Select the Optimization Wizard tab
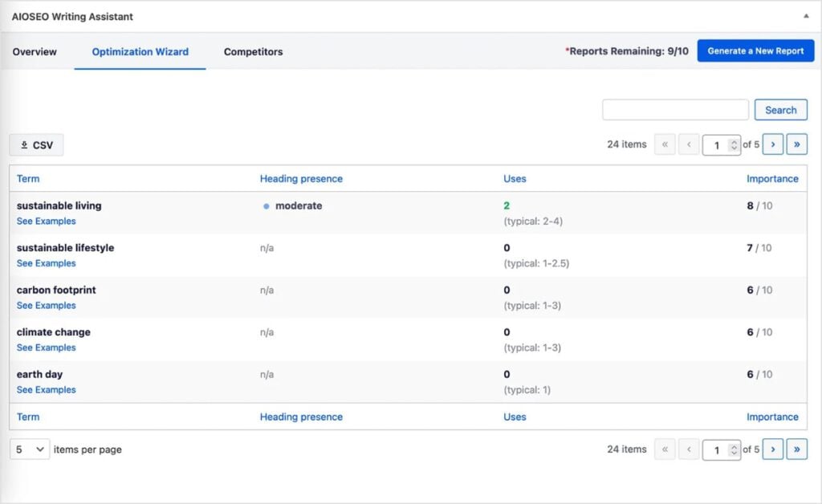The height and width of the screenshot is (504, 822). [x=140, y=51]
